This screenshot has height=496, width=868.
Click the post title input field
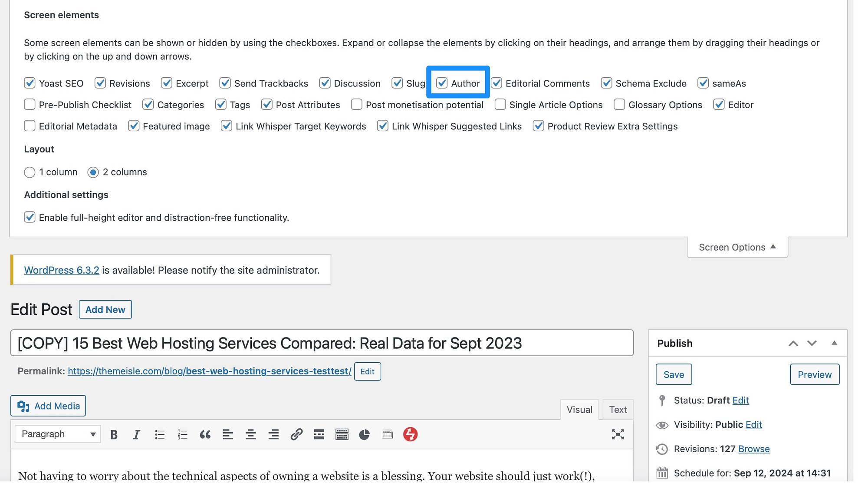tap(322, 343)
